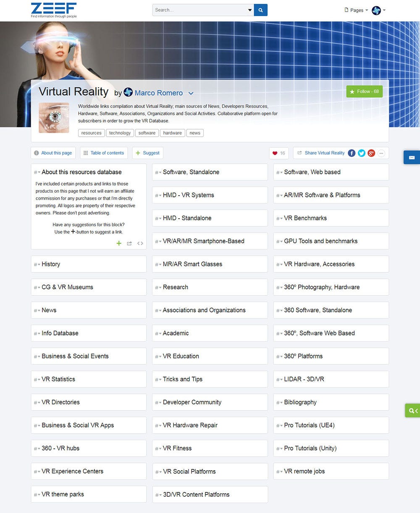The height and width of the screenshot is (513, 420).
Task: Click the green plus icon in the About block
Action: coord(119,243)
